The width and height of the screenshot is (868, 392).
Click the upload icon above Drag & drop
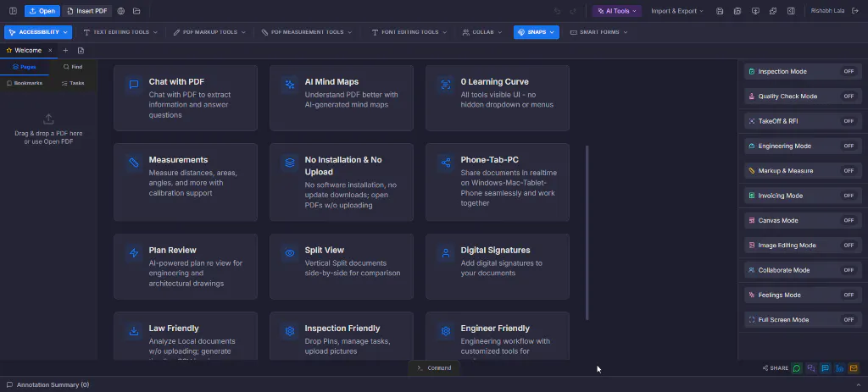48,119
